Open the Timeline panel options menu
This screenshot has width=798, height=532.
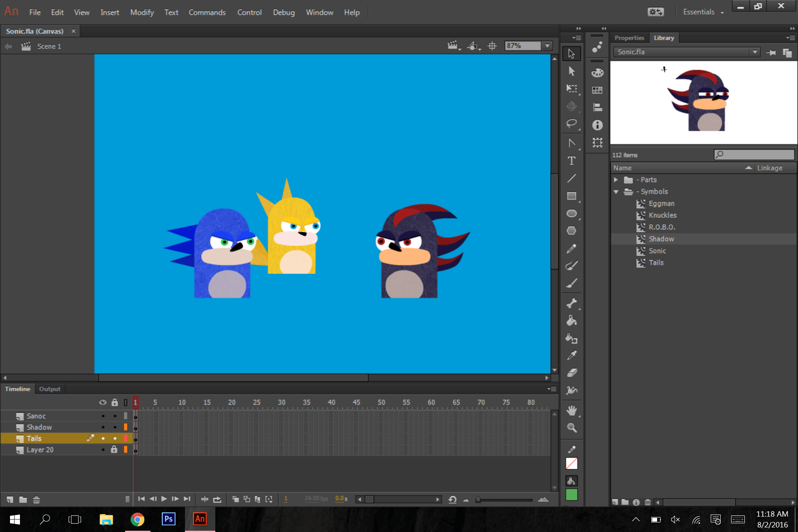pos(552,389)
